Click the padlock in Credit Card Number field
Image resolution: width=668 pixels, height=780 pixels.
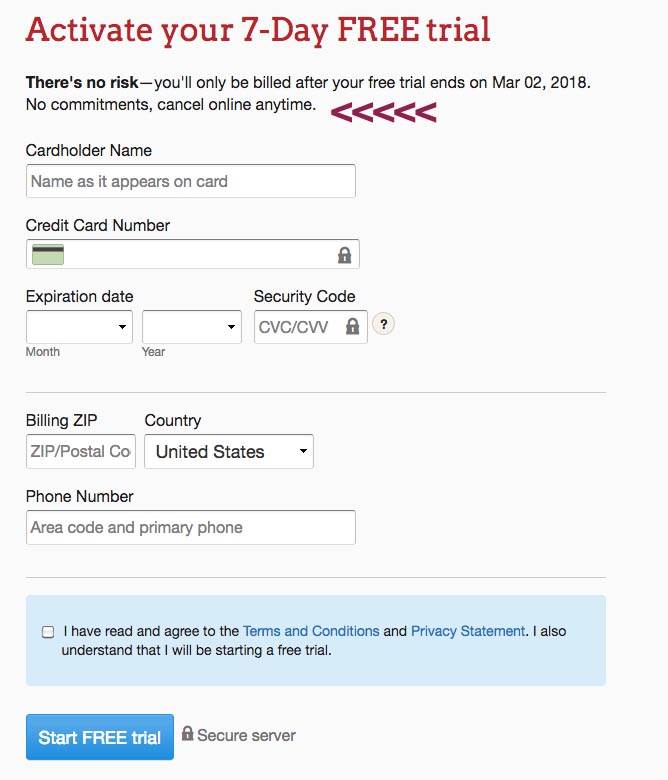pos(345,255)
